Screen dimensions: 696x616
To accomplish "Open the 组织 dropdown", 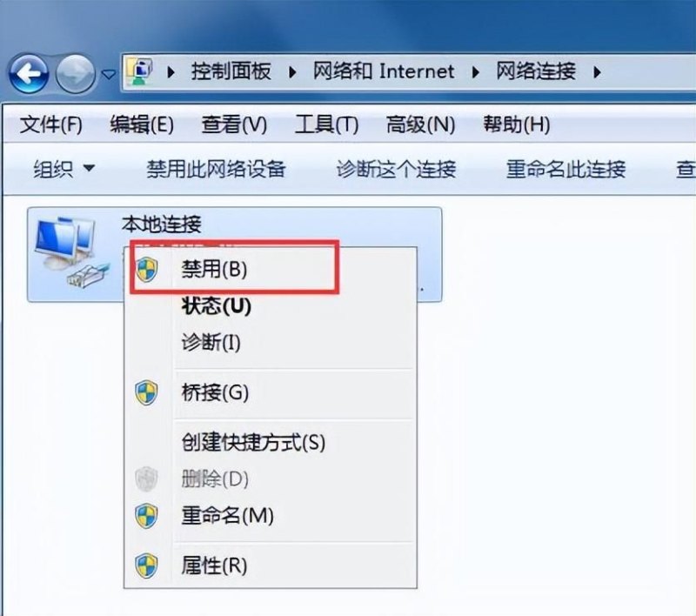I will [64, 169].
